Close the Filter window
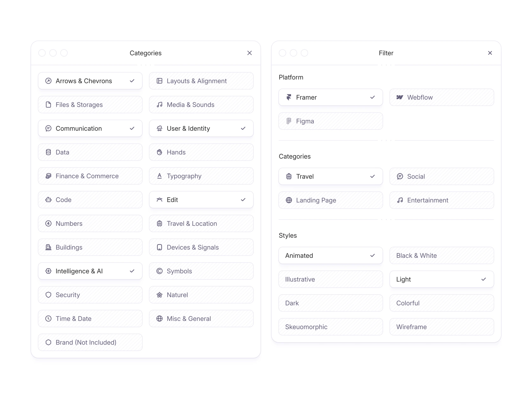This screenshot has height=399, width=532. point(490,53)
